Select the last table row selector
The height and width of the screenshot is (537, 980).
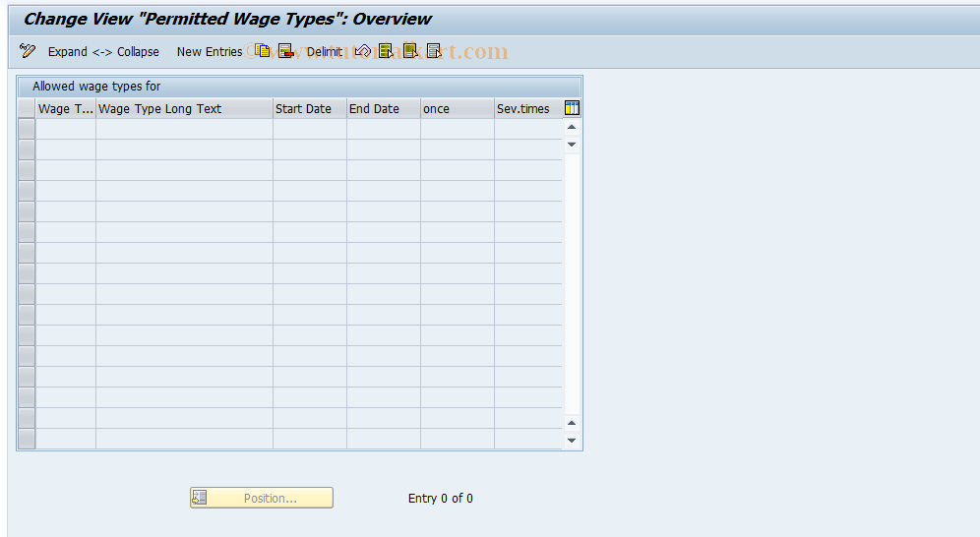(27, 439)
